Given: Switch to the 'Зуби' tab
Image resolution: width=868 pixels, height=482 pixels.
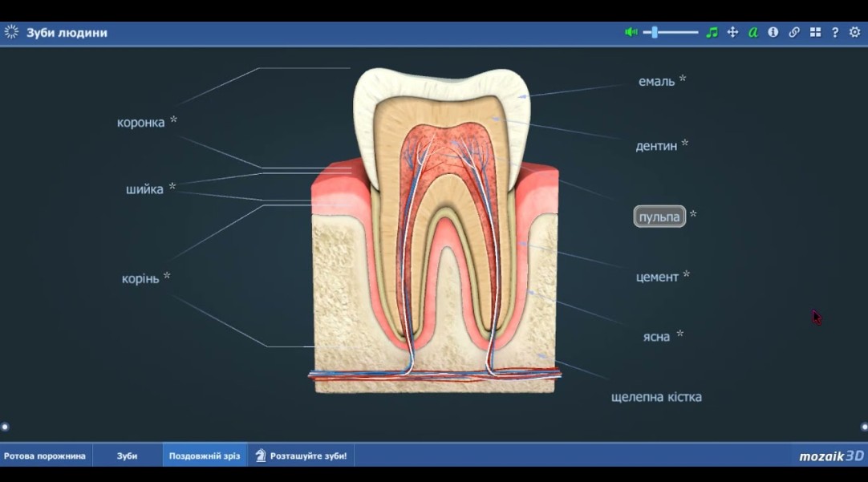Looking at the screenshot, I should tap(127, 456).
